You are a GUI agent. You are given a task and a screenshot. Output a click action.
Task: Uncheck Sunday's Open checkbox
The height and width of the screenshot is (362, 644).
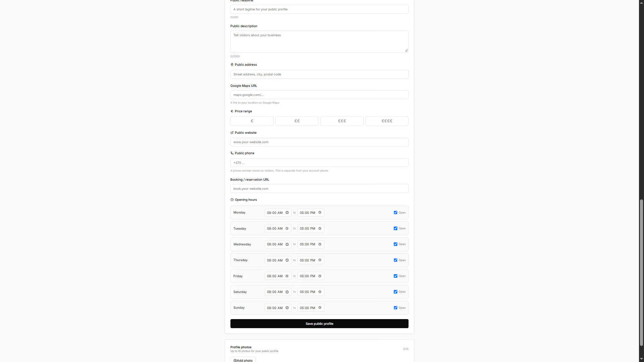[x=395, y=308]
